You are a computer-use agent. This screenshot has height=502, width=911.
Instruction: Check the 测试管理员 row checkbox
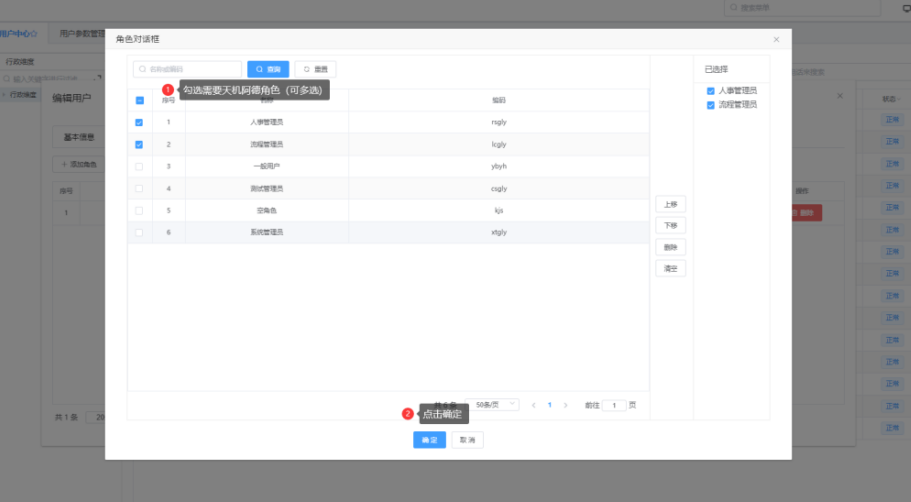(x=139, y=189)
